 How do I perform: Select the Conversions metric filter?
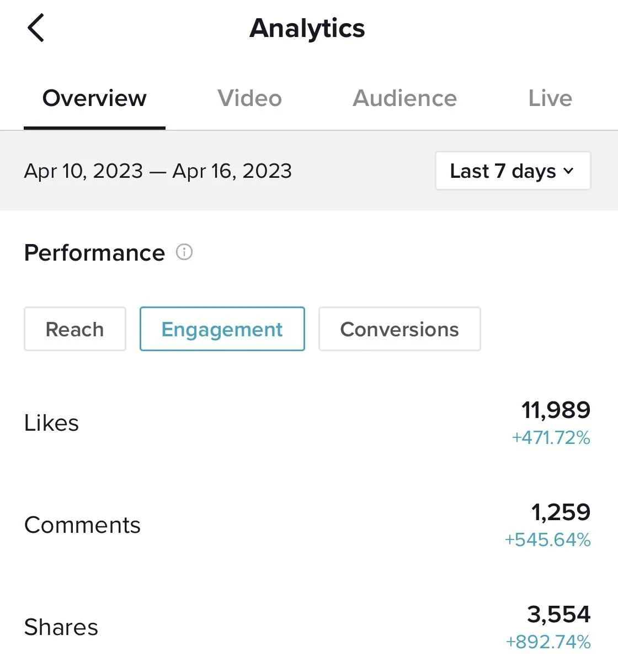(x=399, y=329)
